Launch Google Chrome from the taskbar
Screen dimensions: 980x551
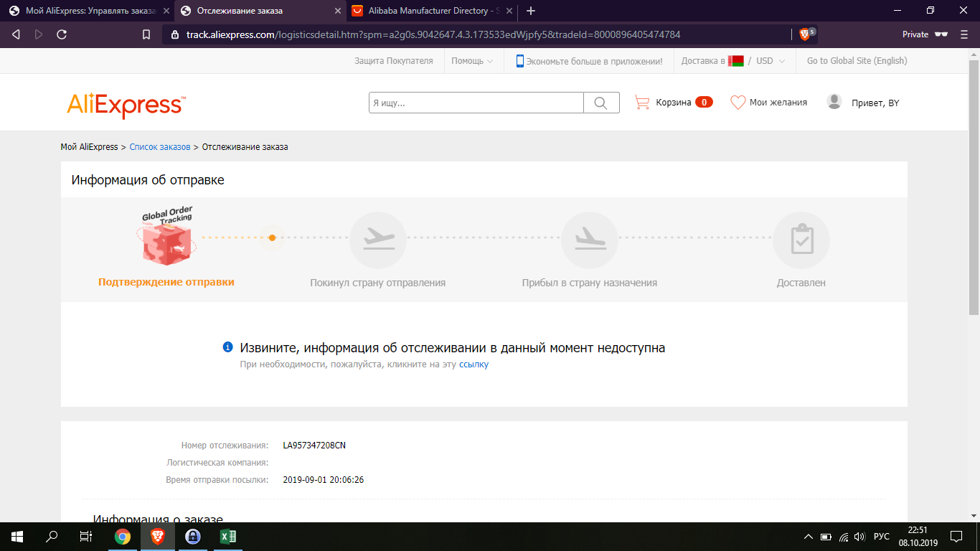(x=123, y=536)
